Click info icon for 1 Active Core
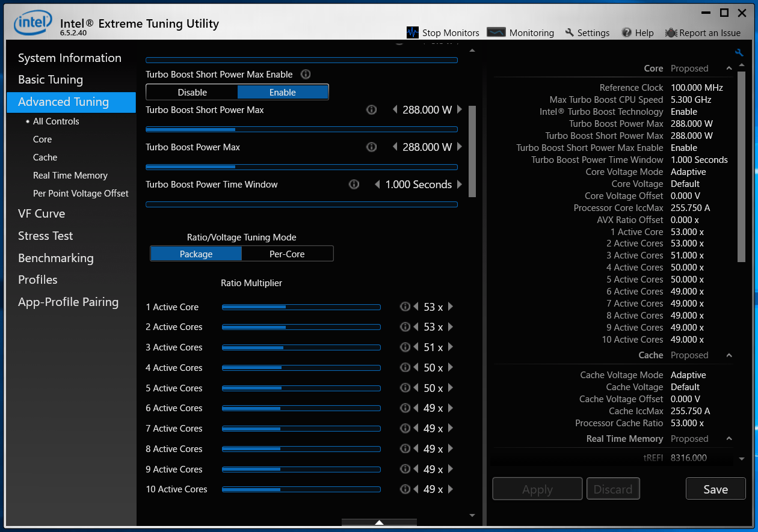 (x=405, y=307)
